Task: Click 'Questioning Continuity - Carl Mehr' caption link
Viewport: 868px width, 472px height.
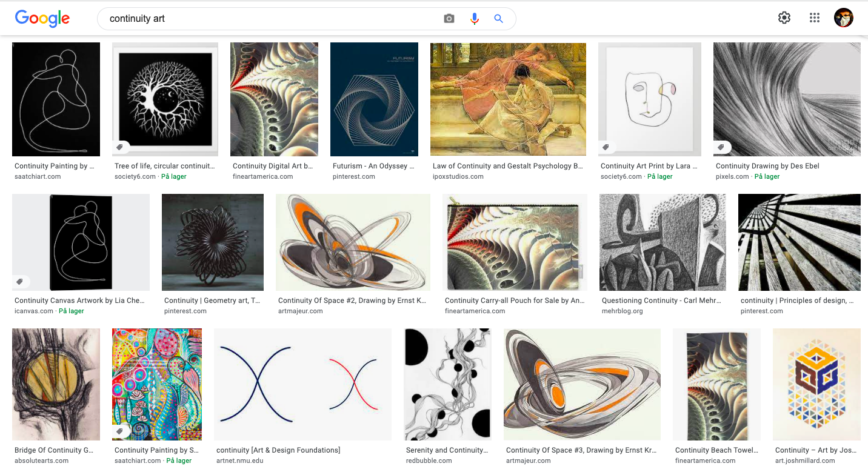Action: tap(661, 301)
